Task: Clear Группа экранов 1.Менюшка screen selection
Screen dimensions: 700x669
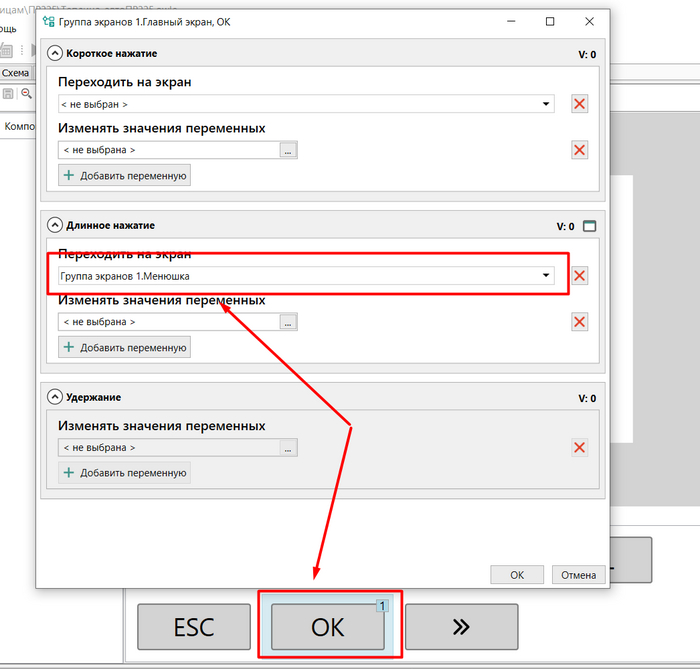Action: [579, 275]
